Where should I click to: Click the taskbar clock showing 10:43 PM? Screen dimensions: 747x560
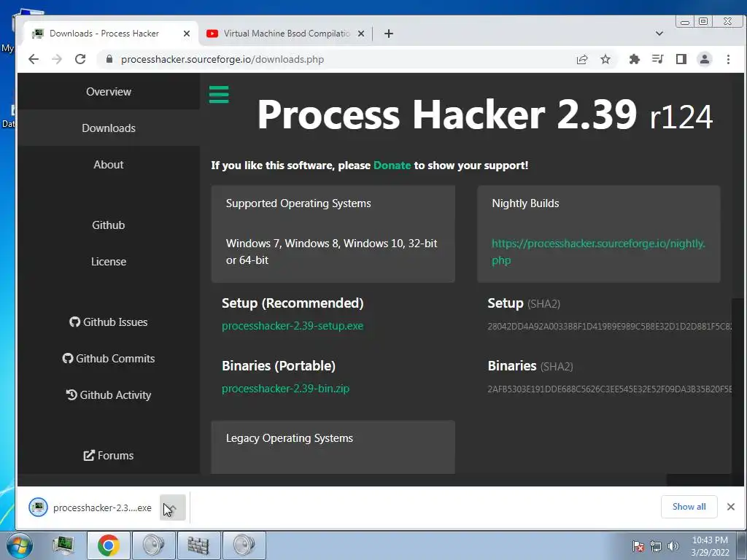(710, 546)
